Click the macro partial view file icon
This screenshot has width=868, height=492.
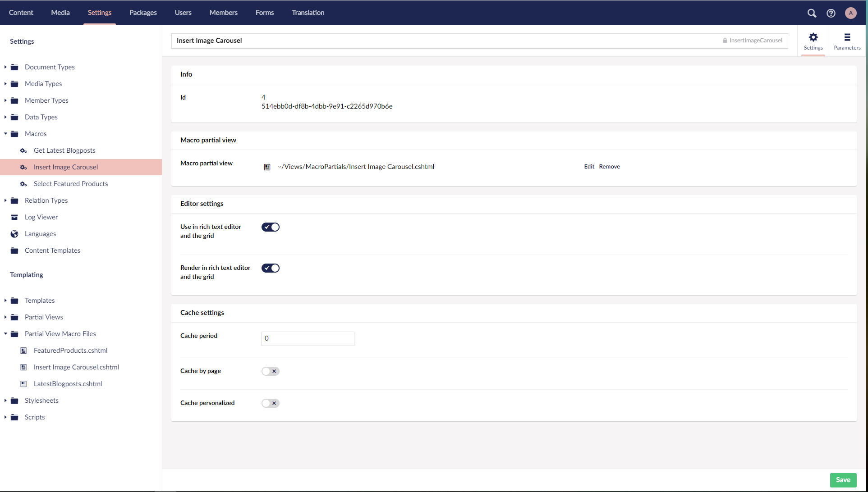pos(267,167)
